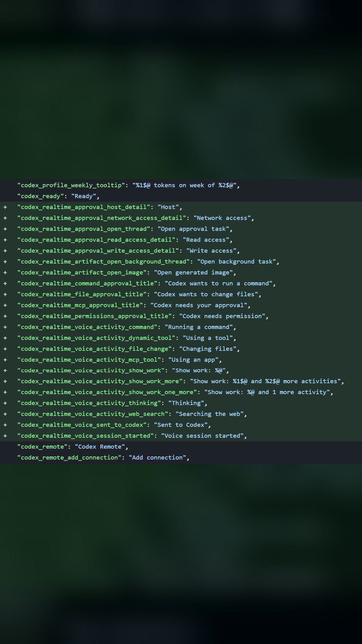The image size is (362, 644).
Task: Select the "codex_realtime_approval_read_access_detail" key
Action: (x=96, y=240)
